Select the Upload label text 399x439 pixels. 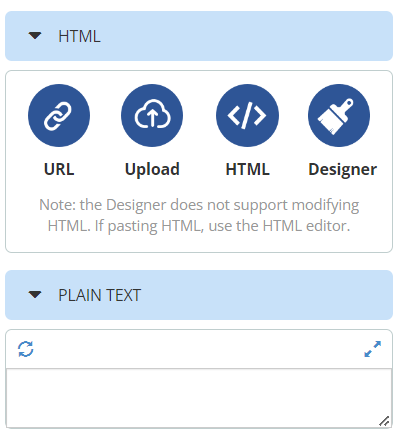pos(152,169)
